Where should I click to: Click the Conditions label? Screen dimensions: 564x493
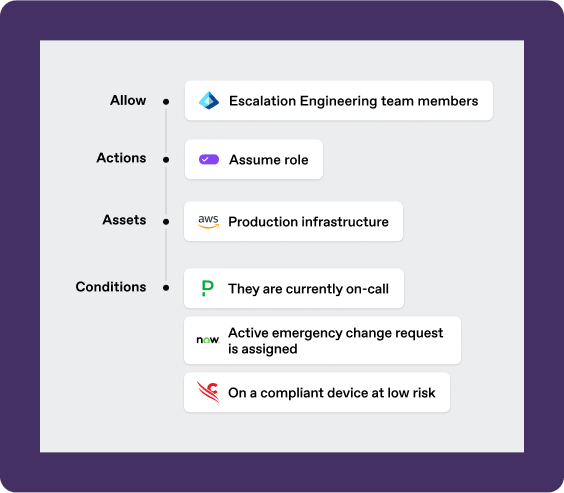pyautogui.click(x=111, y=287)
